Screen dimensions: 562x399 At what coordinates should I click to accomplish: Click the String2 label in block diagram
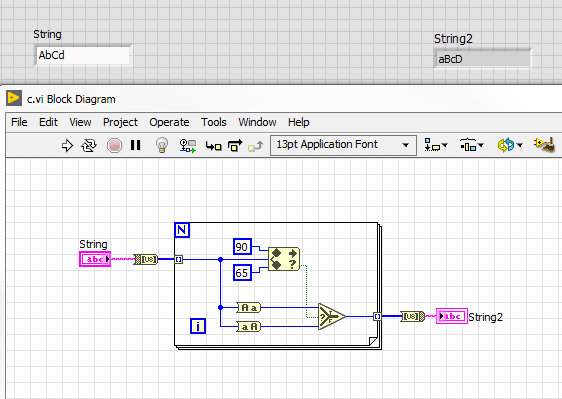coord(486,317)
